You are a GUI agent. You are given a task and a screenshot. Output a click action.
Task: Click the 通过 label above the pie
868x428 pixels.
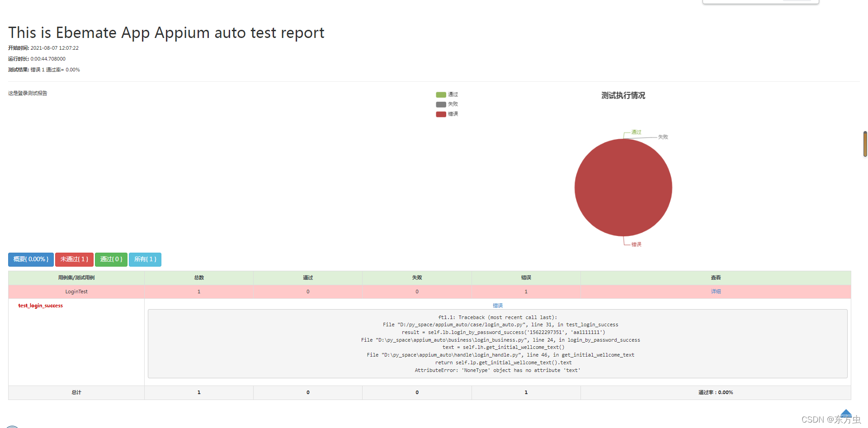coord(637,132)
